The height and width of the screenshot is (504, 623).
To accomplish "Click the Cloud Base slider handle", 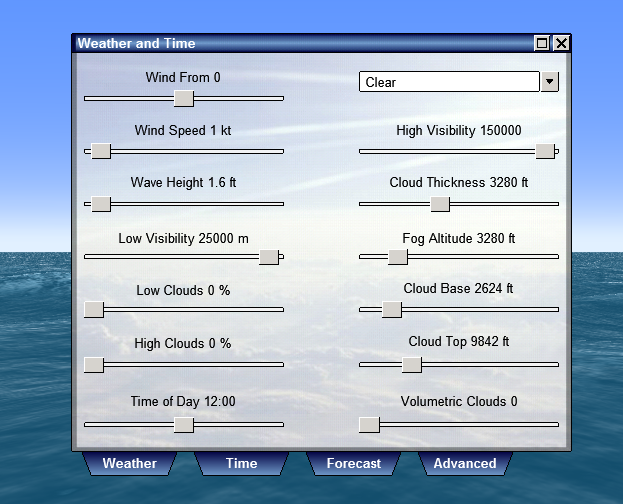I will tap(392, 309).
